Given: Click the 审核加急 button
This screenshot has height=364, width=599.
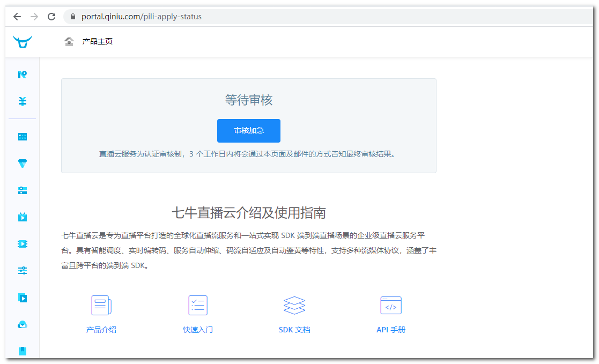Looking at the screenshot, I should click(249, 131).
